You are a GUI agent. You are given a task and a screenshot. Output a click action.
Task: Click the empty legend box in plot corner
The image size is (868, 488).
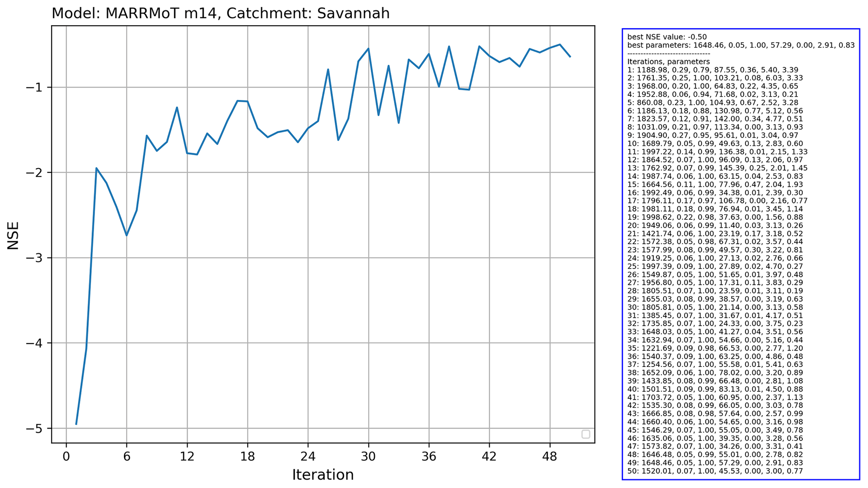585,434
